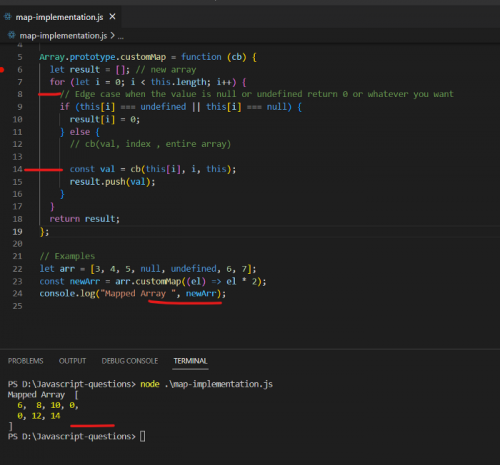Click line number 22 in gutter
Viewport: 500px width, 465px height.
(x=18, y=269)
